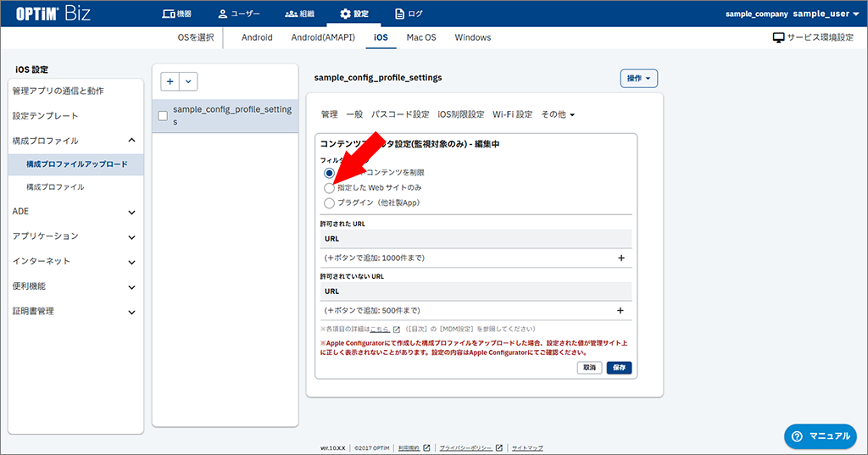Open the dropdown arrow beside the plus button

point(188,81)
